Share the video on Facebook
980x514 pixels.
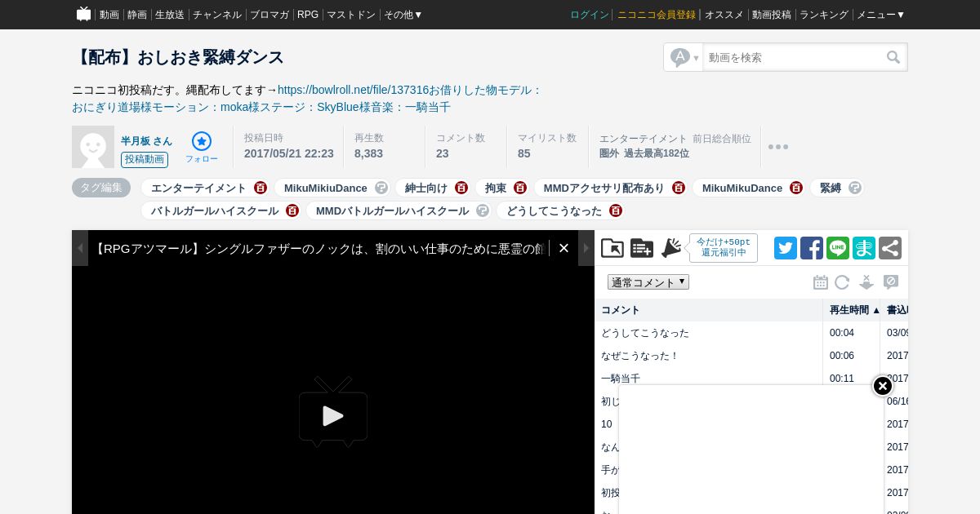click(x=812, y=248)
